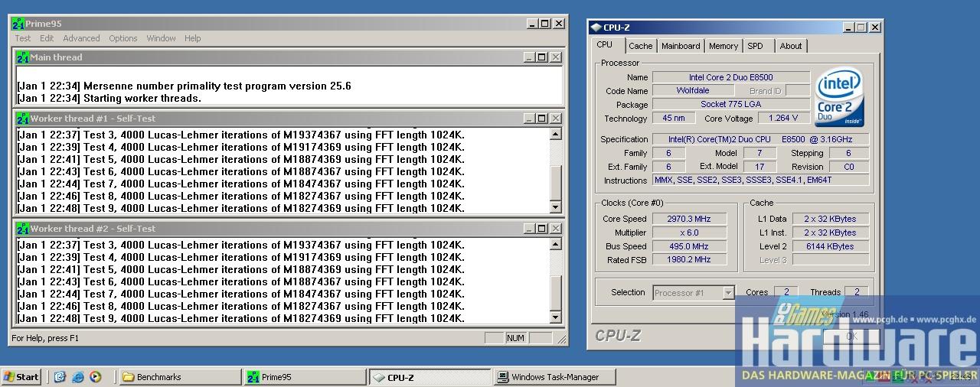
Task: Click the Main thread window icon
Action: pos(23,57)
